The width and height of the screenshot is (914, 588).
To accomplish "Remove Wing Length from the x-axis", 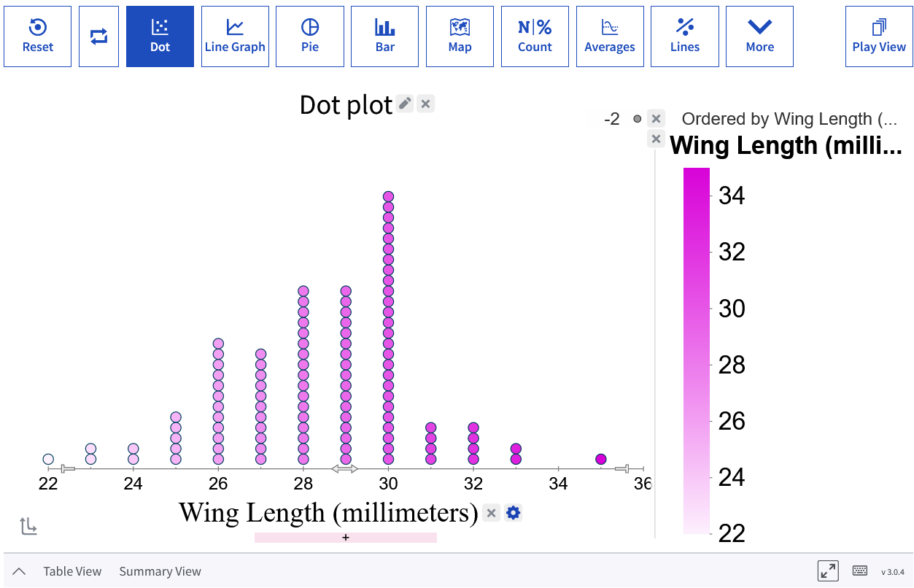I will (492, 513).
